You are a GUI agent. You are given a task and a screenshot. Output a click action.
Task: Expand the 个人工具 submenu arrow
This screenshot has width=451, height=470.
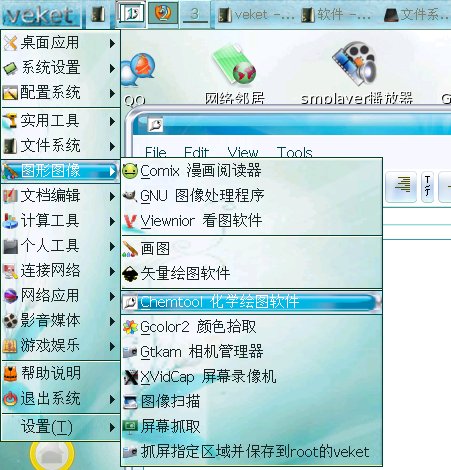click(x=113, y=246)
